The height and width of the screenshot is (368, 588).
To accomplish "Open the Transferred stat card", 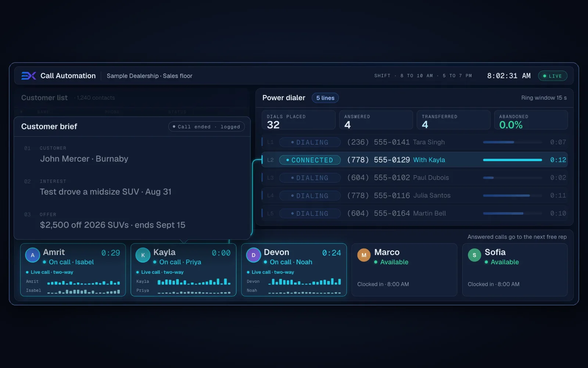I will (453, 120).
